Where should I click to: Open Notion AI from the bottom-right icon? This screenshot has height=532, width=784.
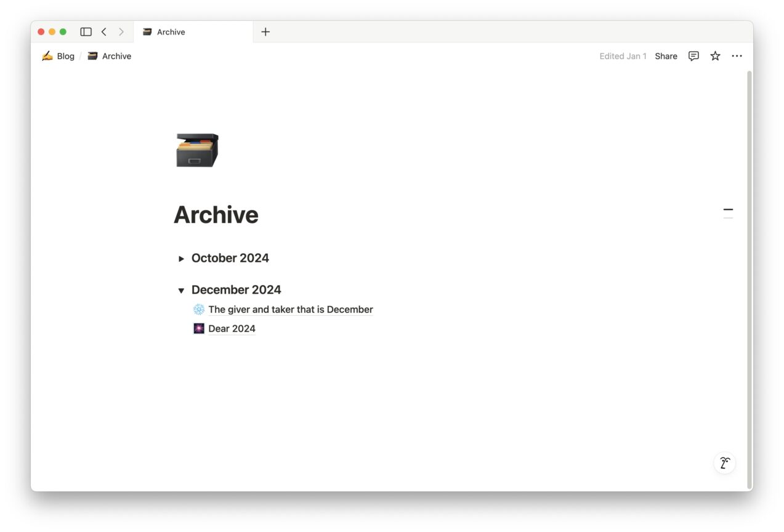724,462
